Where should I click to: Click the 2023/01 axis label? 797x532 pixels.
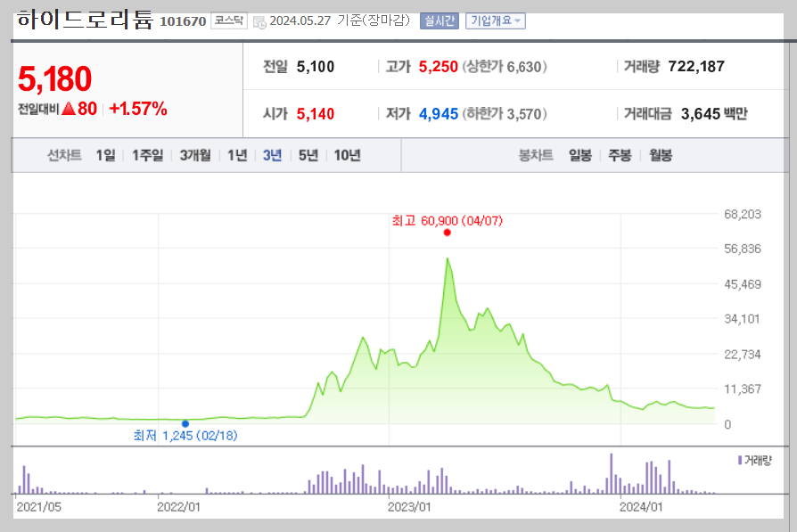409,507
